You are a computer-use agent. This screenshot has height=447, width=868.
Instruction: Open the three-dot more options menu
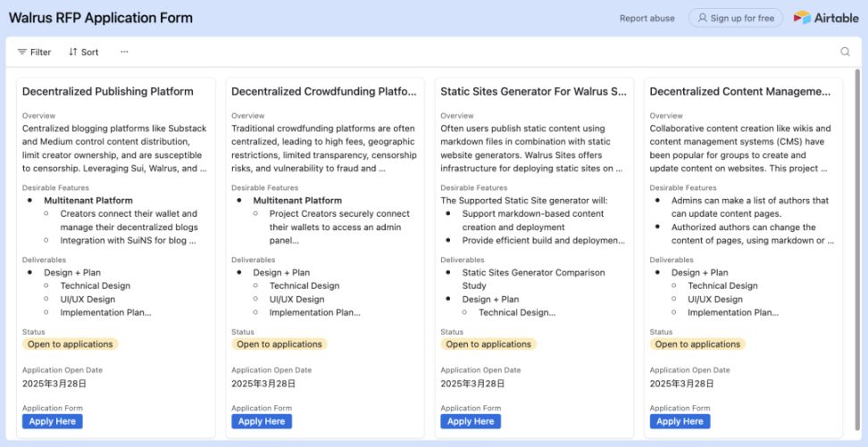pos(124,52)
